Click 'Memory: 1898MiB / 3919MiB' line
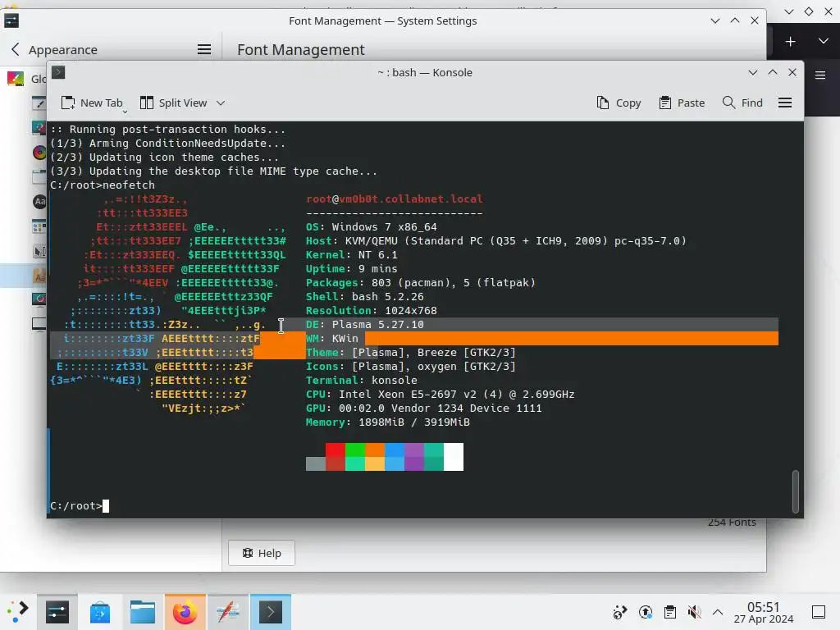The height and width of the screenshot is (630, 840). [388, 422]
